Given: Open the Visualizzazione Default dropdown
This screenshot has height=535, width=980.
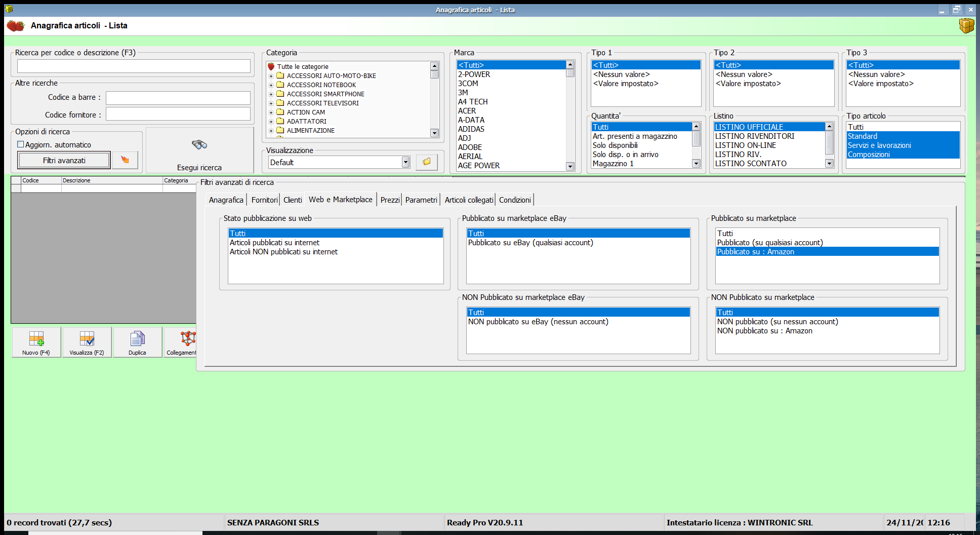Looking at the screenshot, I should click(405, 162).
